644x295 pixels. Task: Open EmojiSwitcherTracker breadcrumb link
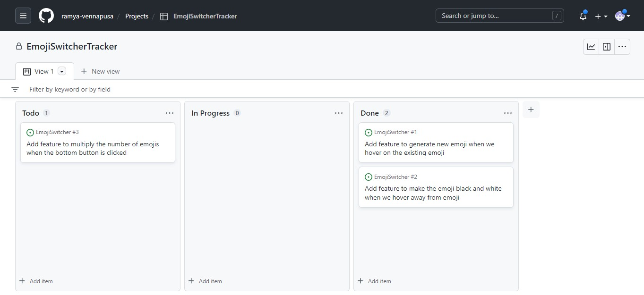[205, 16]
